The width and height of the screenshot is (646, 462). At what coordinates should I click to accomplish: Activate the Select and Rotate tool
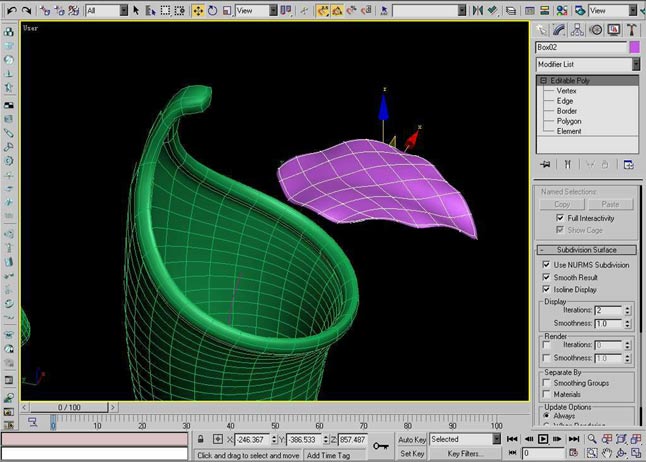[213, 10]
